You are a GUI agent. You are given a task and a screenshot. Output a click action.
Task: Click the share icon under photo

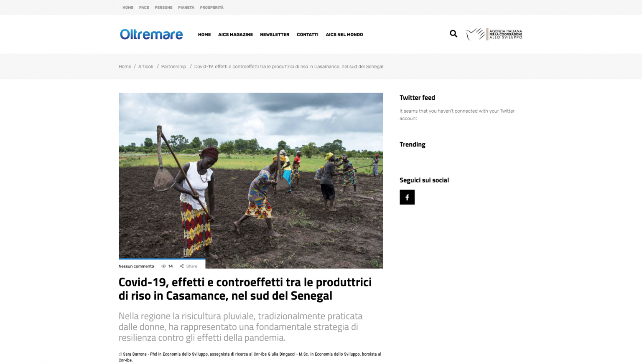click(x=182, y=266)
